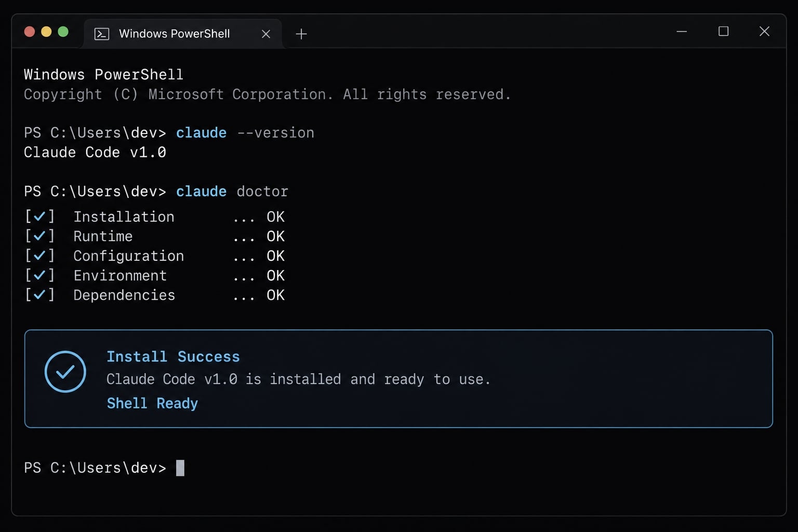Click the Microsoft Corporation copyright line

tap(268, 95)
